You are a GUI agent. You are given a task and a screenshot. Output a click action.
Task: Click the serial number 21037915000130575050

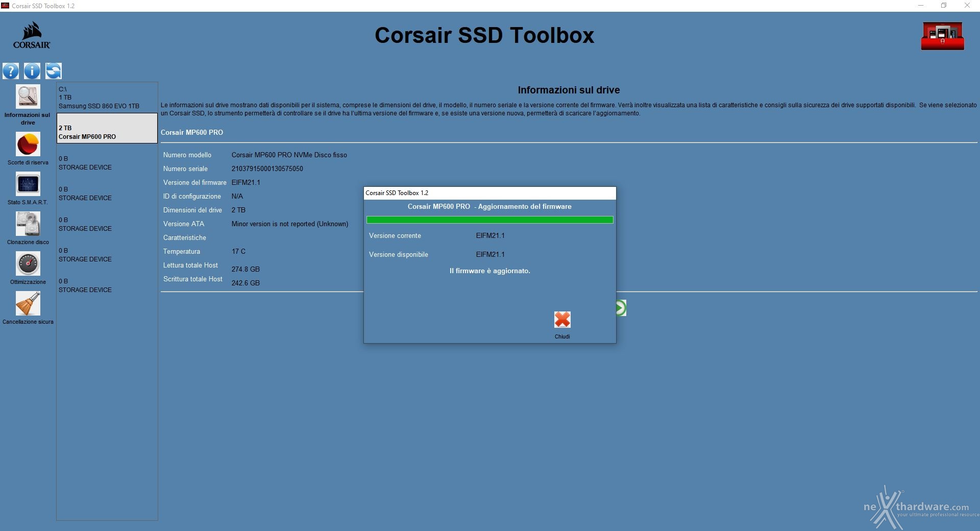point(267,168)
